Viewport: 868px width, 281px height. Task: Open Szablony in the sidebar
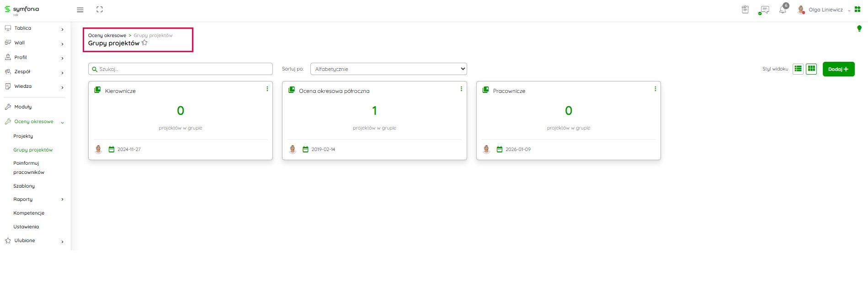pos(24,186)
